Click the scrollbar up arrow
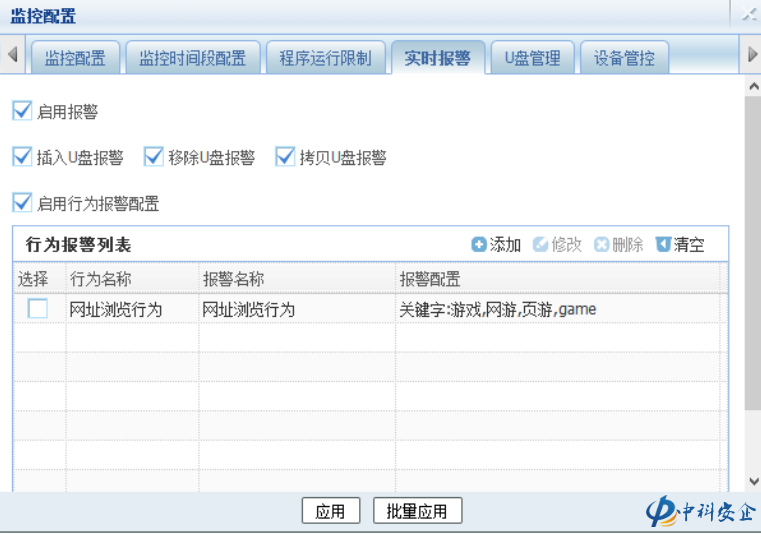 point(753,87)
